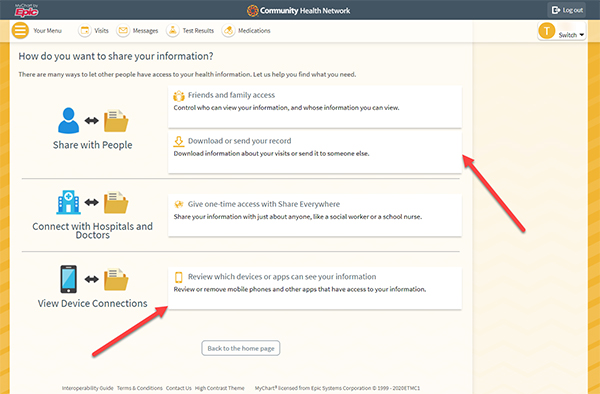This screenshot has height=394, width=600.
Task: Open Friends and family access
Action: point(315,106)
